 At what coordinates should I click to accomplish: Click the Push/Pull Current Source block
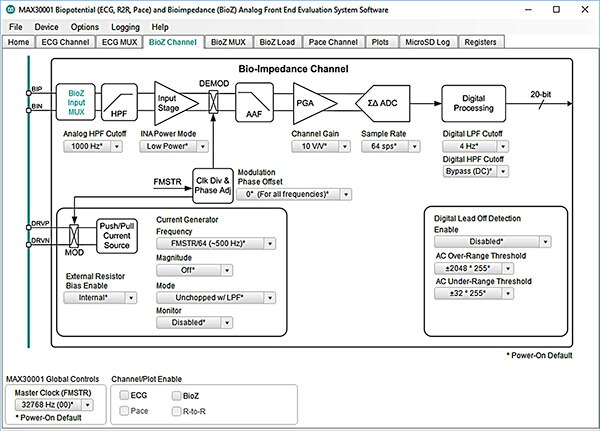point(119,237)
